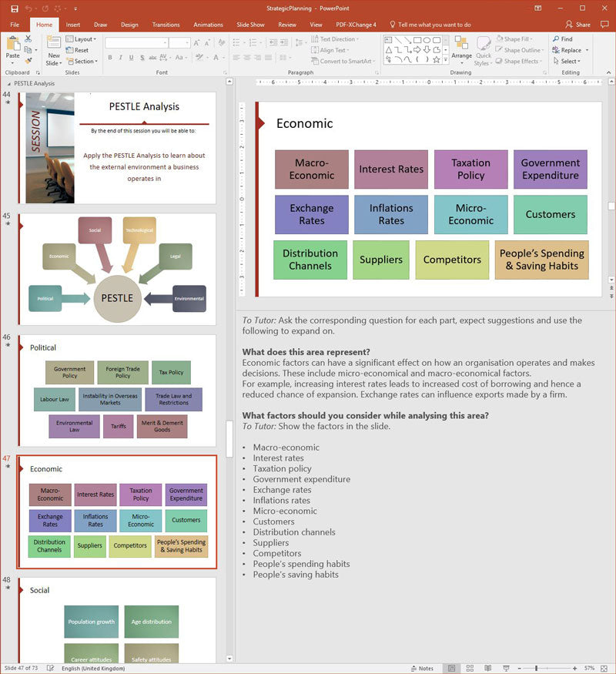Click Replace in Editing group

tap(567, 50)
